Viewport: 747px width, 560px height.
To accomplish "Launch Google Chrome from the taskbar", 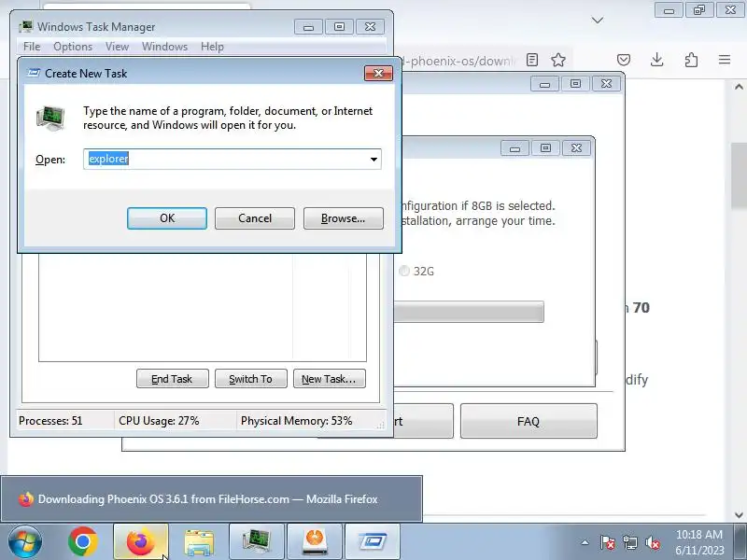I will [82, 541].
